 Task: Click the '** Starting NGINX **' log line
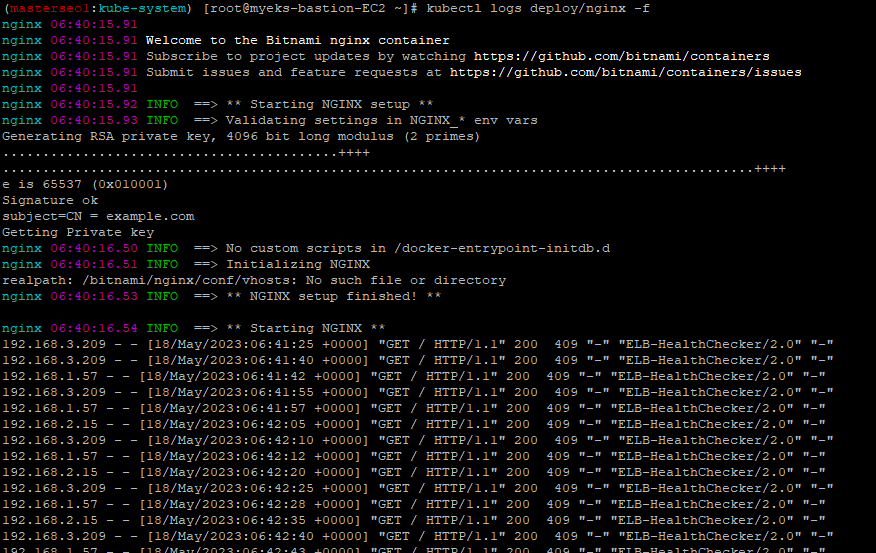tap(193, 328)
